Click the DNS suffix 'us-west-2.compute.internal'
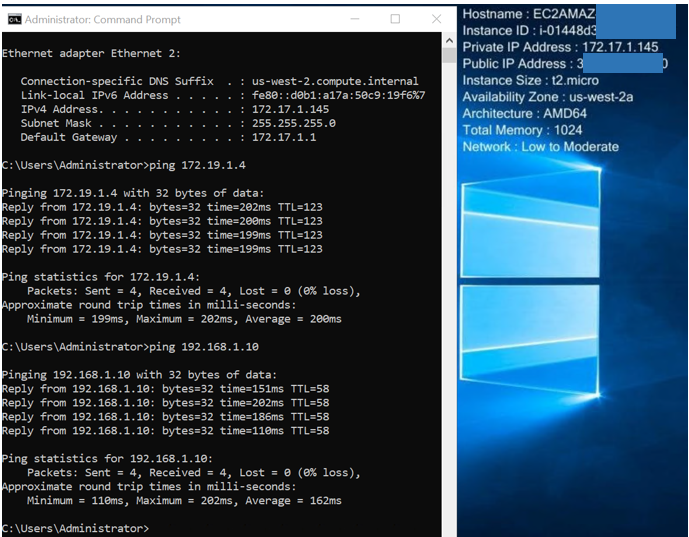 coord(335,81)
